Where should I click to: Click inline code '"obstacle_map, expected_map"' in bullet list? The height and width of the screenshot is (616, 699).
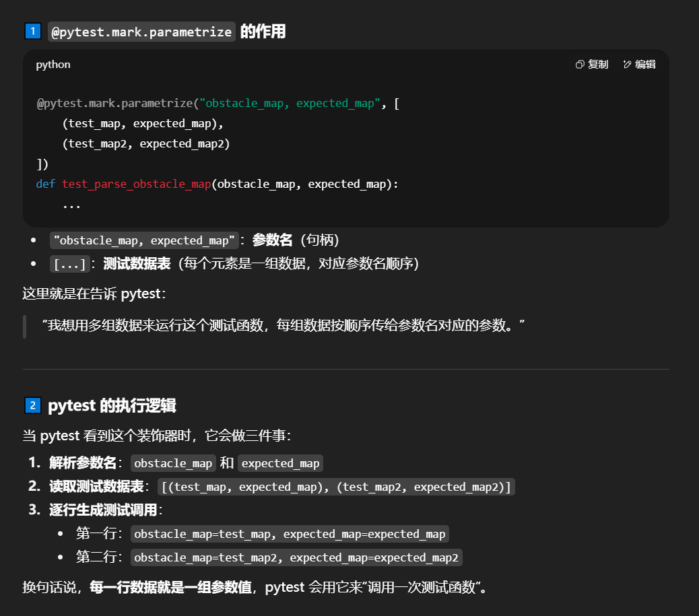(x=144, y=241)
